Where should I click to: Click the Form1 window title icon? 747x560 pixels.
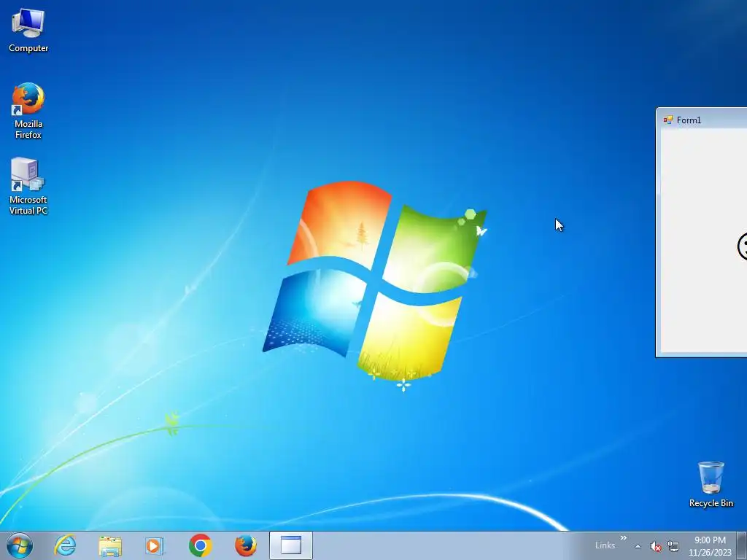[668, 120]
